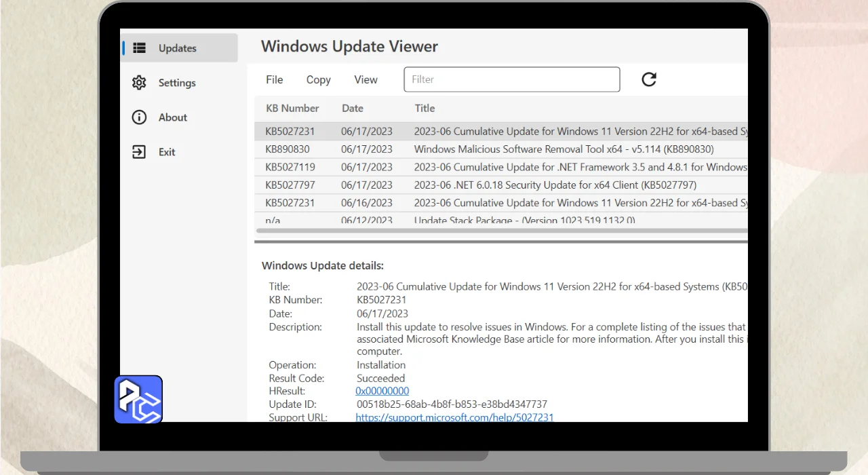Click the Update Stack Package title

coord(525,220)
